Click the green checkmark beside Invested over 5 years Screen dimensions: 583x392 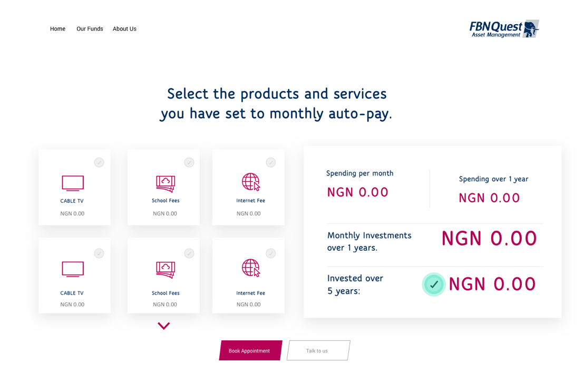(x=434, y=285)
